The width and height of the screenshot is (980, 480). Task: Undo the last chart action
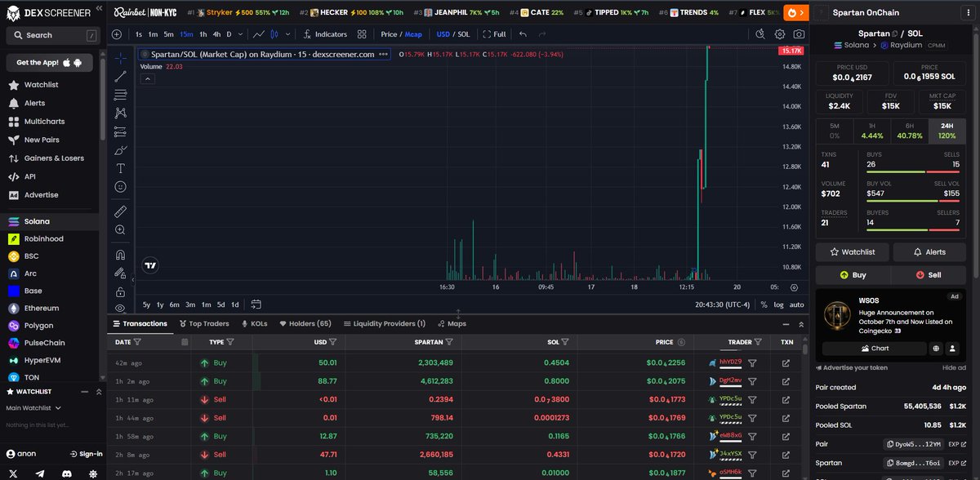pyautogui.click(x=523, y=34)
